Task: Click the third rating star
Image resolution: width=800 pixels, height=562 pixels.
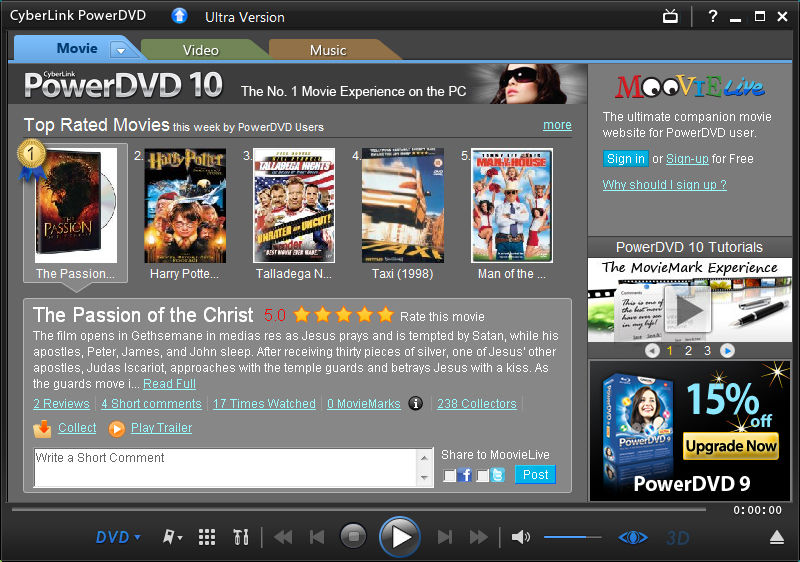Action: pos(344,315)
